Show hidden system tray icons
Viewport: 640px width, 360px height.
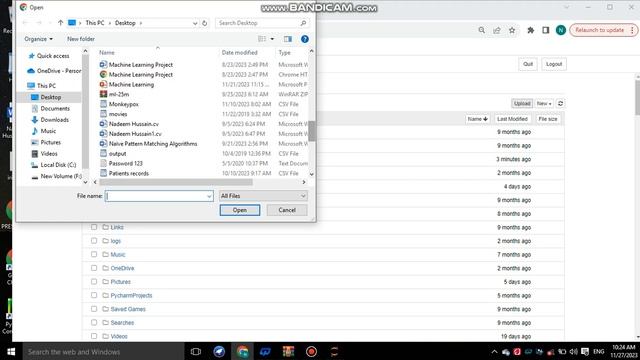click(x=494, y=352)
